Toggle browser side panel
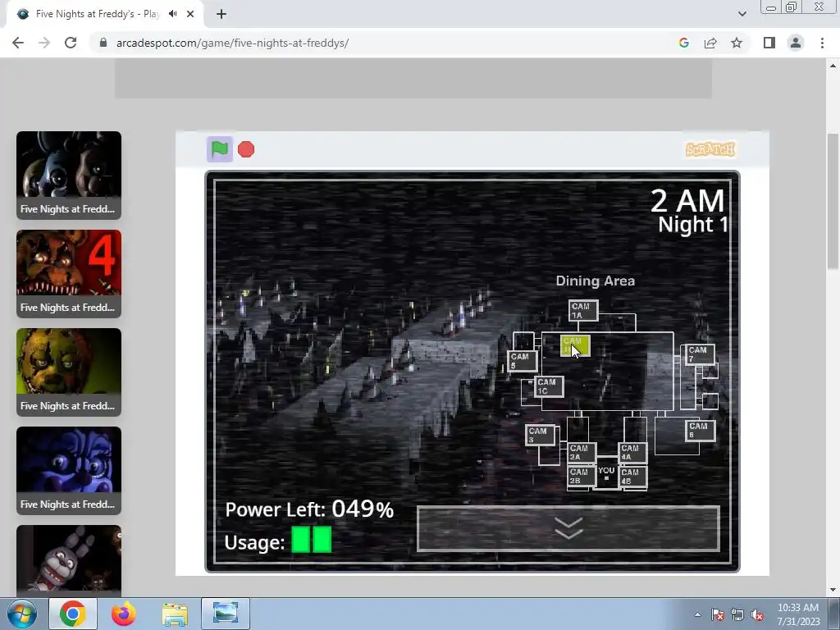 769,43
